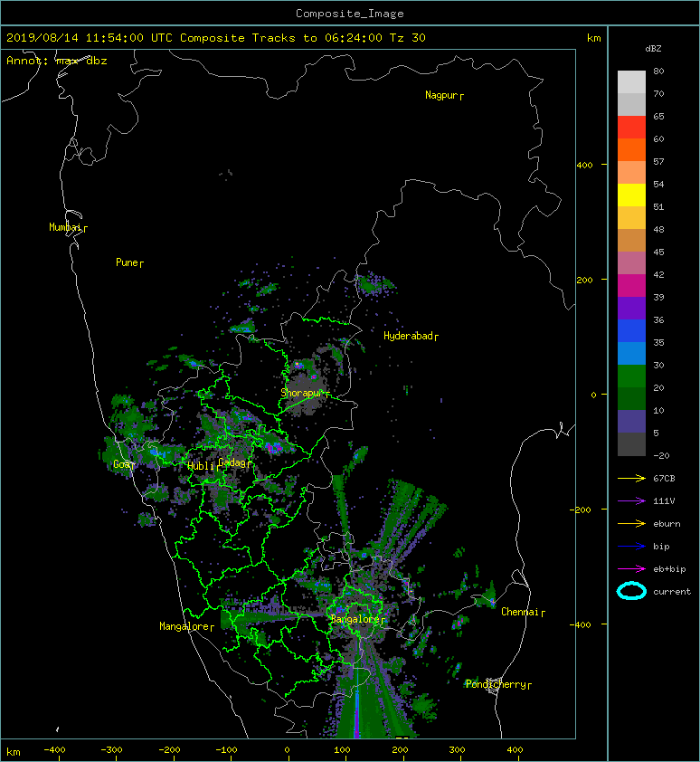Click the yellow eburn arrow legend icon
Screen dimensions: 700x762
[631, 523]
